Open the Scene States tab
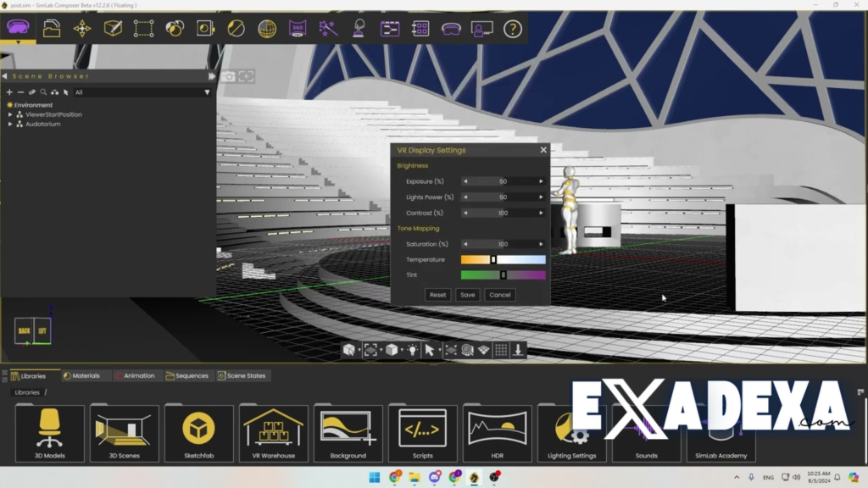 click(x=243, y=375)
